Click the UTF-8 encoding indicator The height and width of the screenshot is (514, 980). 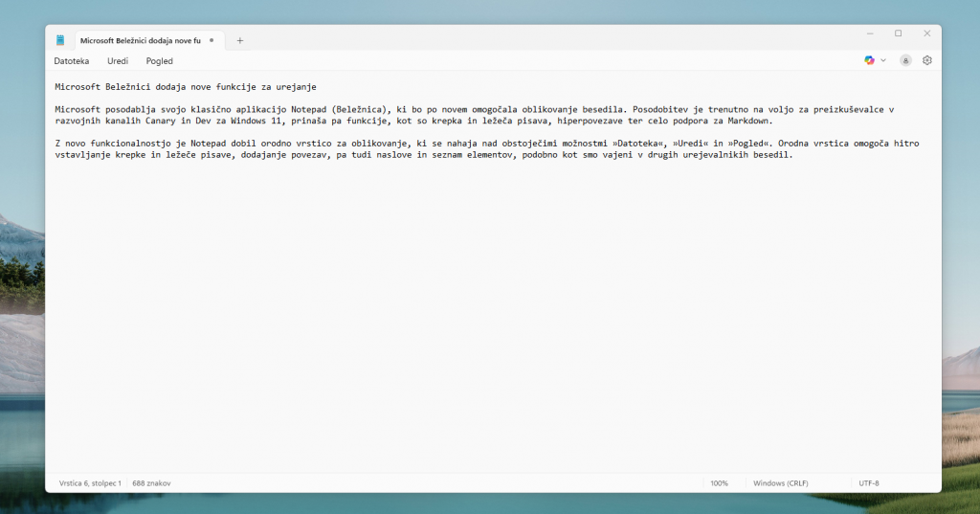(869, 483)
